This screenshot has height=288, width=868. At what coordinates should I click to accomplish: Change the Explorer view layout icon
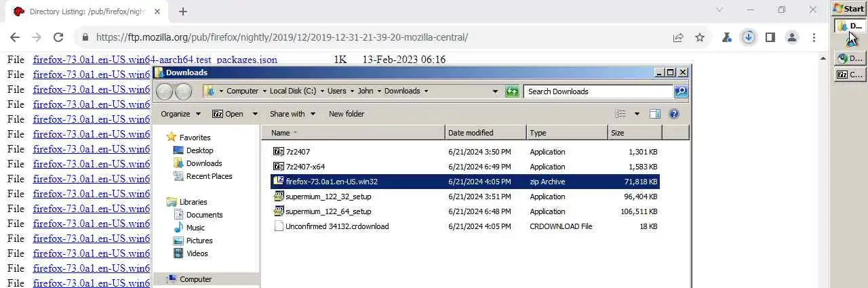click(x=620, y=114)
